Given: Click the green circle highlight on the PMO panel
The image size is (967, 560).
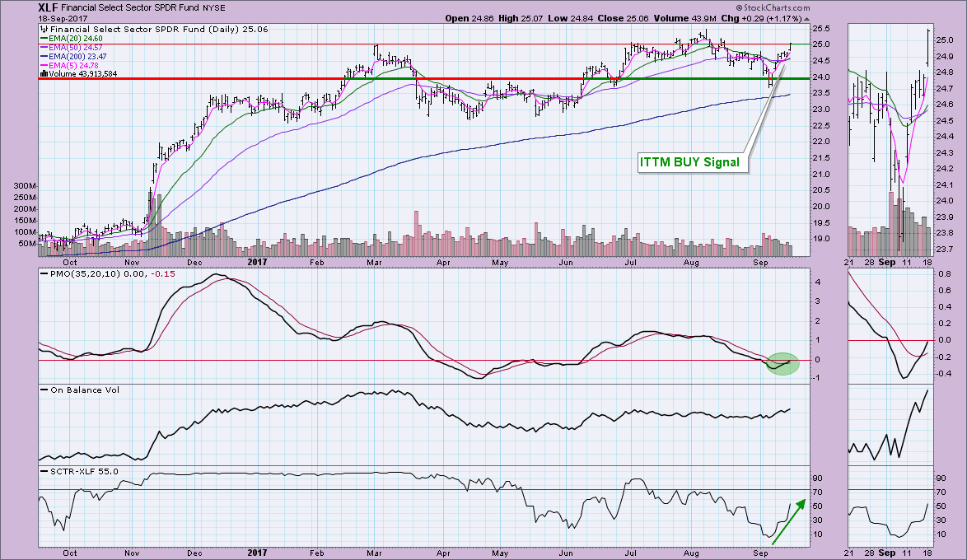Looking at the screenshot, I should [x=782, y=362].
